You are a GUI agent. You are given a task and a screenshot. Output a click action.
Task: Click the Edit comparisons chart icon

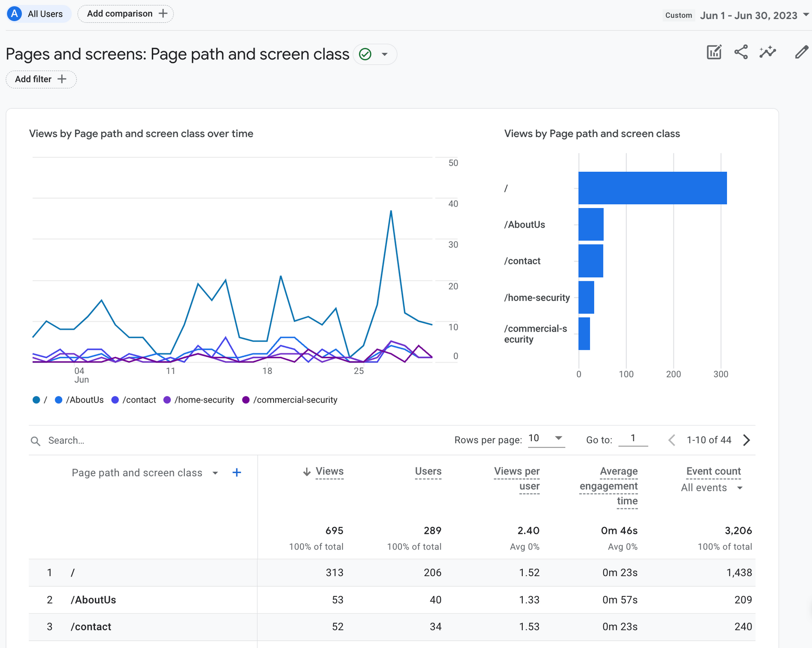pos(714,52)
